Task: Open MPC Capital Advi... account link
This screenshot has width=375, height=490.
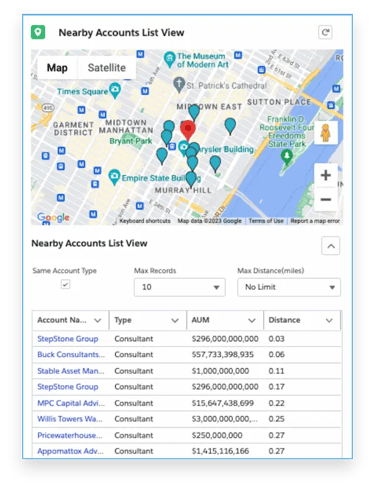Action: click(x=71, y=403)
